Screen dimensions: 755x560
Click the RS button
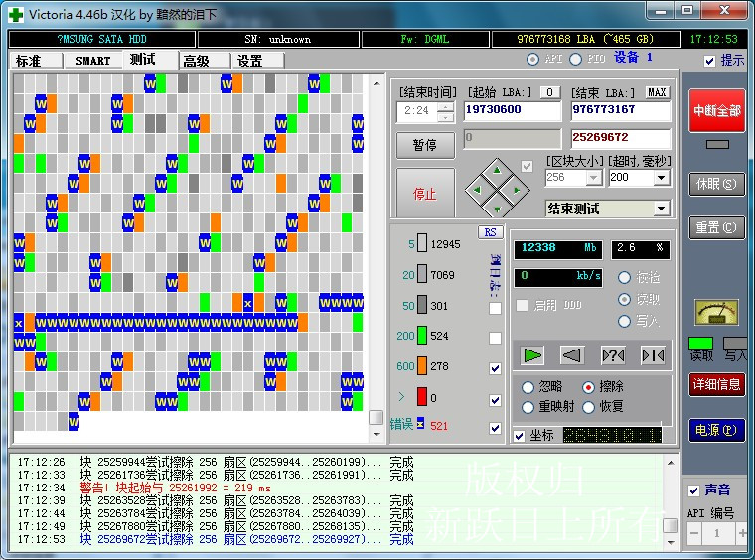490,232
